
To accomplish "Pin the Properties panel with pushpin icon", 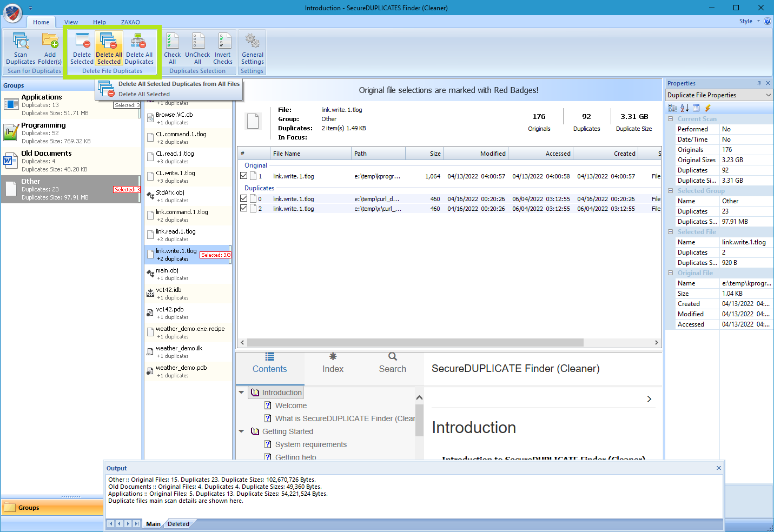I will click(759, 83).
